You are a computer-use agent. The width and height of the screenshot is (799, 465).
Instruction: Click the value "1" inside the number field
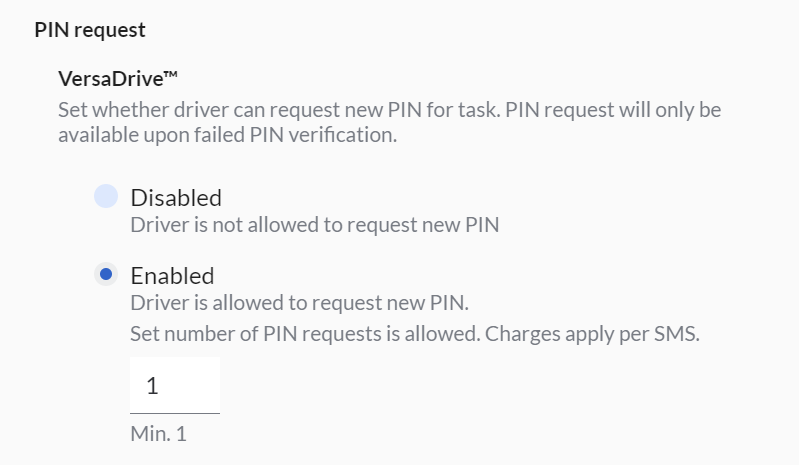[152, 386]
